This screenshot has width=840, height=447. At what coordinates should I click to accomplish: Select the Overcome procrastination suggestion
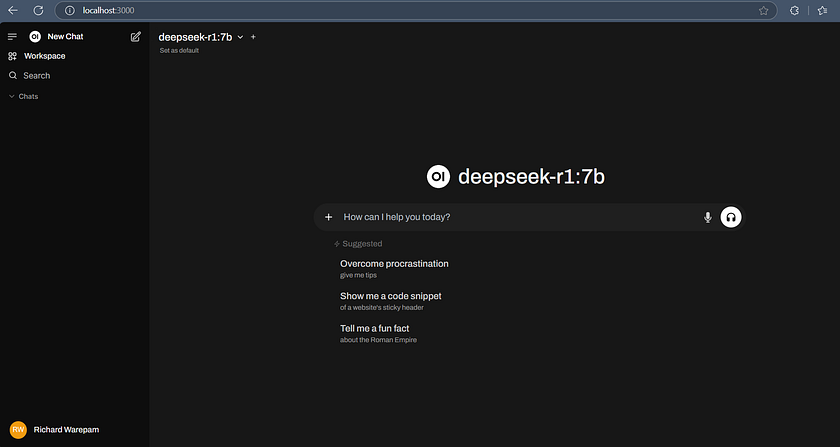(x=394, y=269)
